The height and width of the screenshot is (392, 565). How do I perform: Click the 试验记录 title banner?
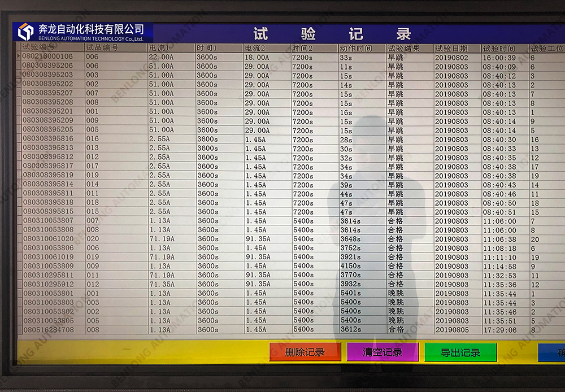tap(332, 33)
